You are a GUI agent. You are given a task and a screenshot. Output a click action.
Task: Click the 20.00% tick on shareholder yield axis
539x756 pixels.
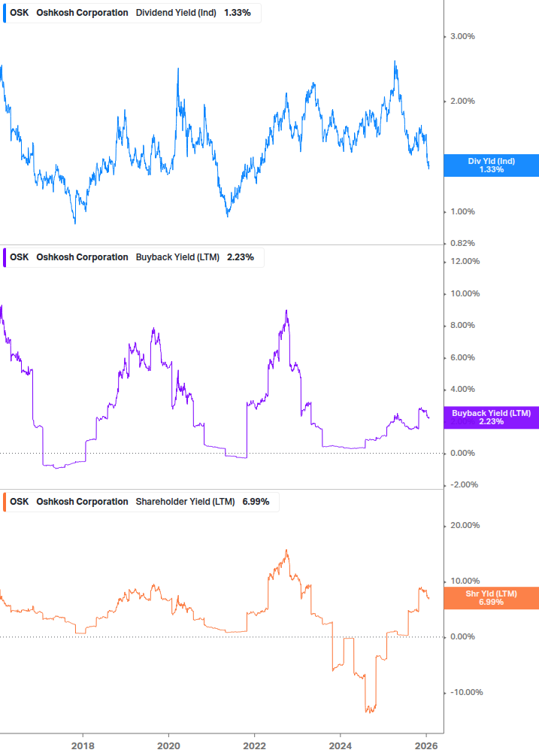[465, 526]
